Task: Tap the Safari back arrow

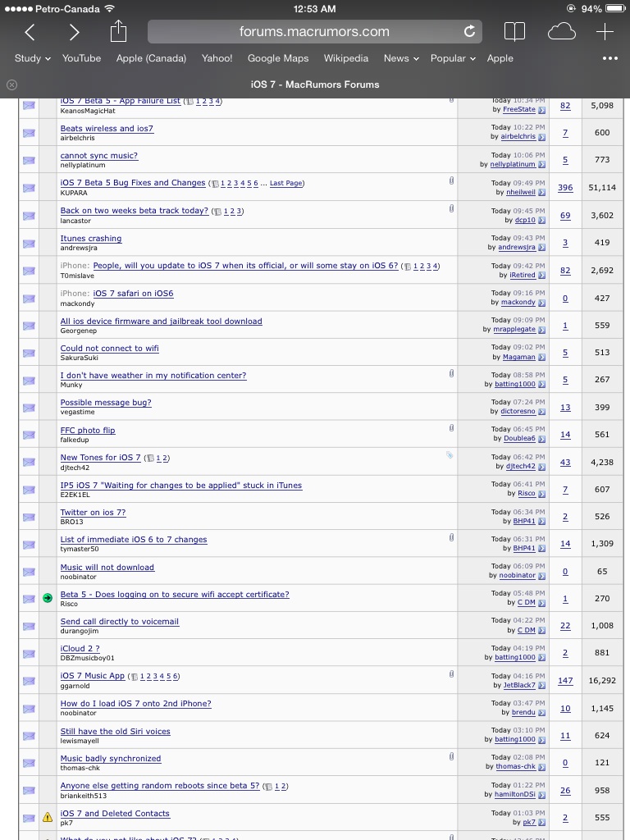Action: coord(30,32)
